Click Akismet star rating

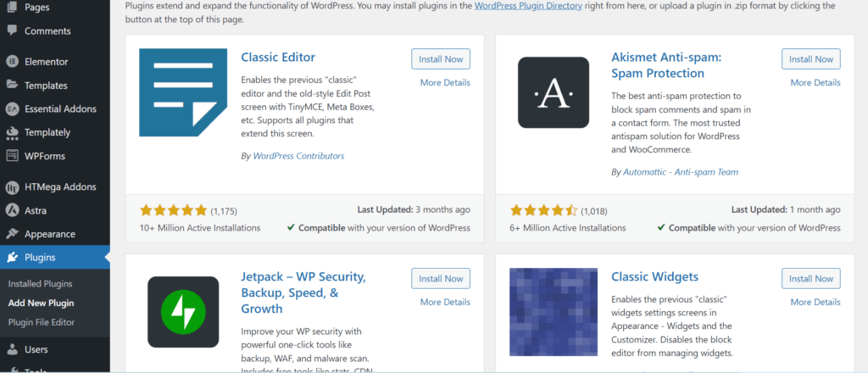(543, 210)
